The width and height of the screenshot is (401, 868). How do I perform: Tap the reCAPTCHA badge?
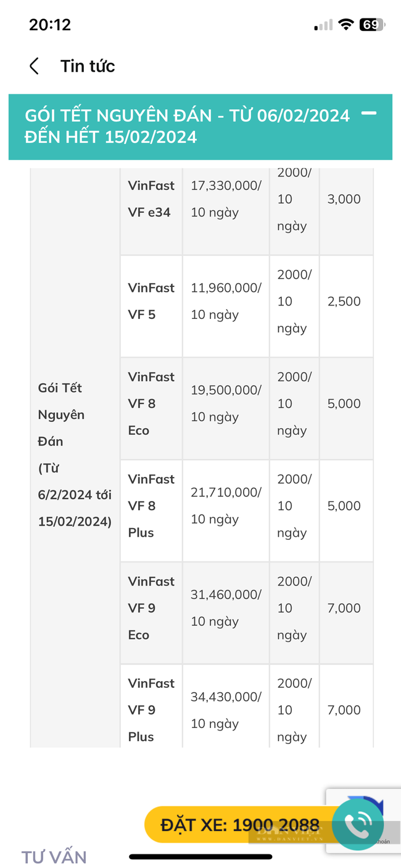click(x=363, y=820)
